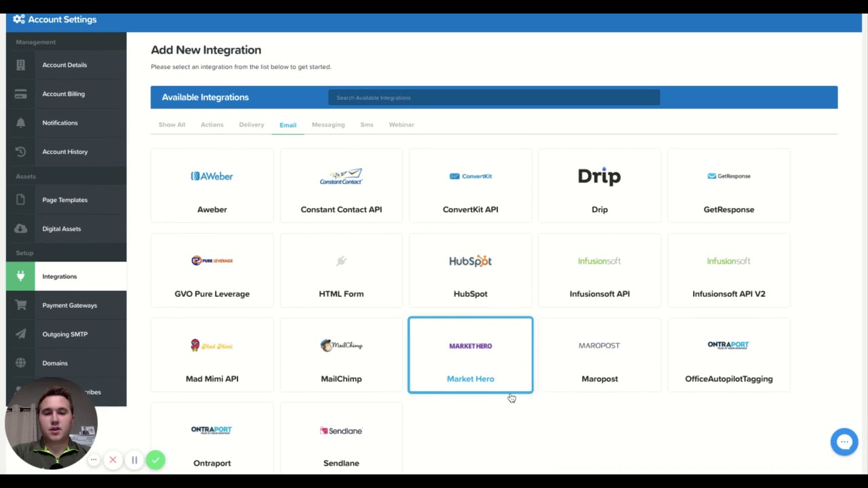
Task: Click the Maropost logo
Action: [x=599, y=346]
